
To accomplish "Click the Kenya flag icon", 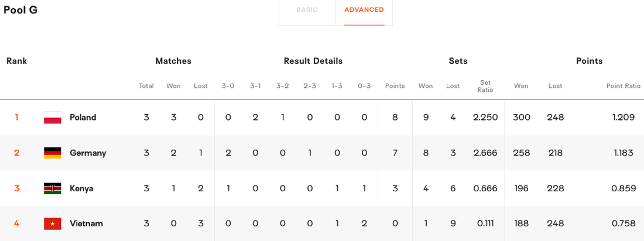I will 52,188.
